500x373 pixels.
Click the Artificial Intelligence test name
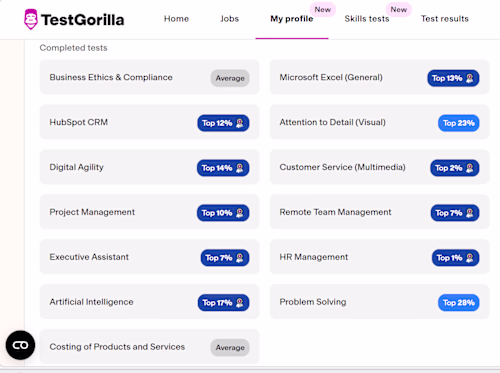pos(91,302)
